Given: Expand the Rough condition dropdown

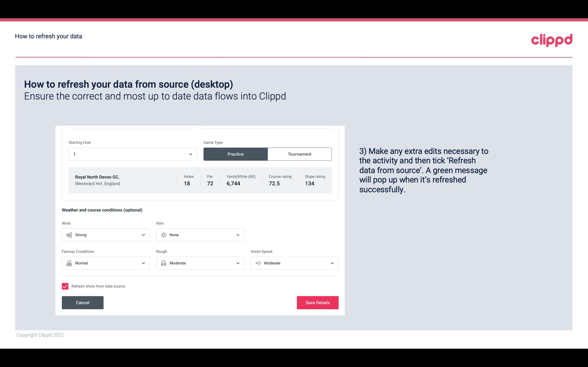Looking at the screenshot, I should [238, 263].
